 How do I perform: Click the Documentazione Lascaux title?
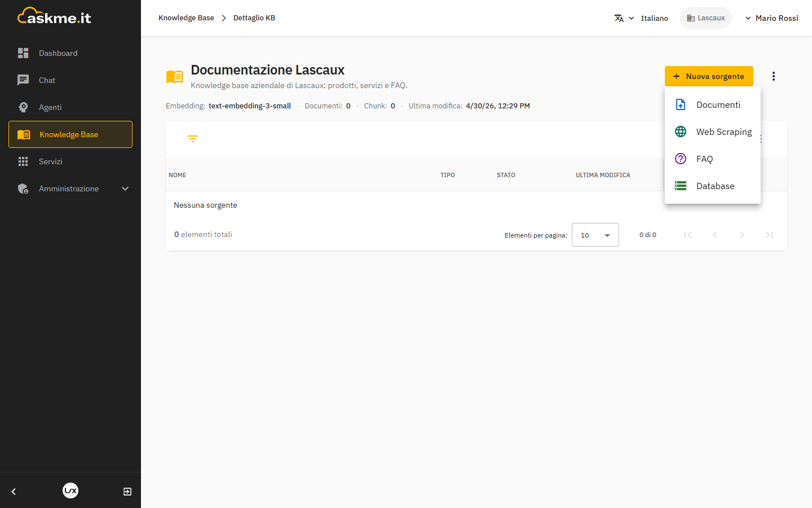pyautogui.click(x=268, y=70)
